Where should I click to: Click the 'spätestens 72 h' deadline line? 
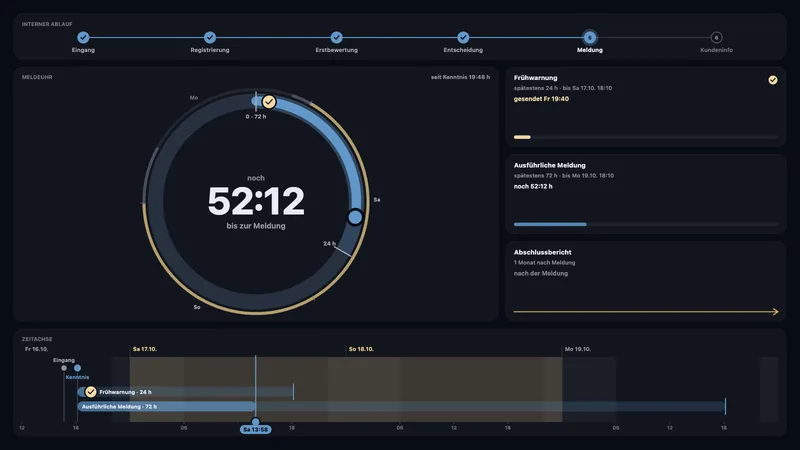click(x=564, y=176)
